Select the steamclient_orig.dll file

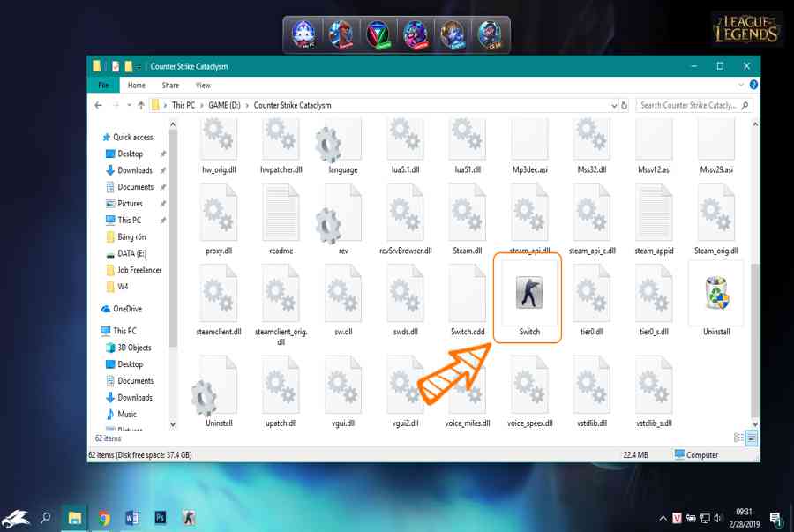pos(281,303)
